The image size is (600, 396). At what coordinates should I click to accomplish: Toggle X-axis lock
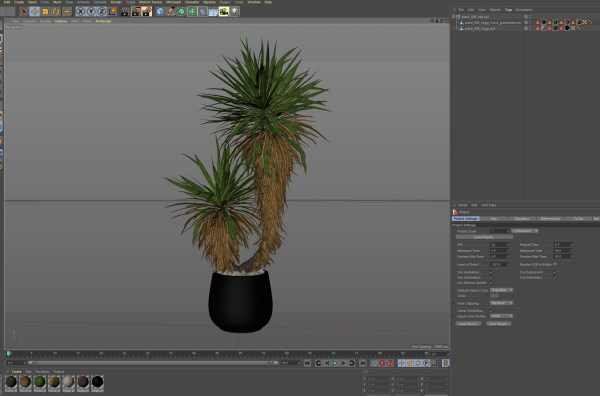[x=80, y=11]
